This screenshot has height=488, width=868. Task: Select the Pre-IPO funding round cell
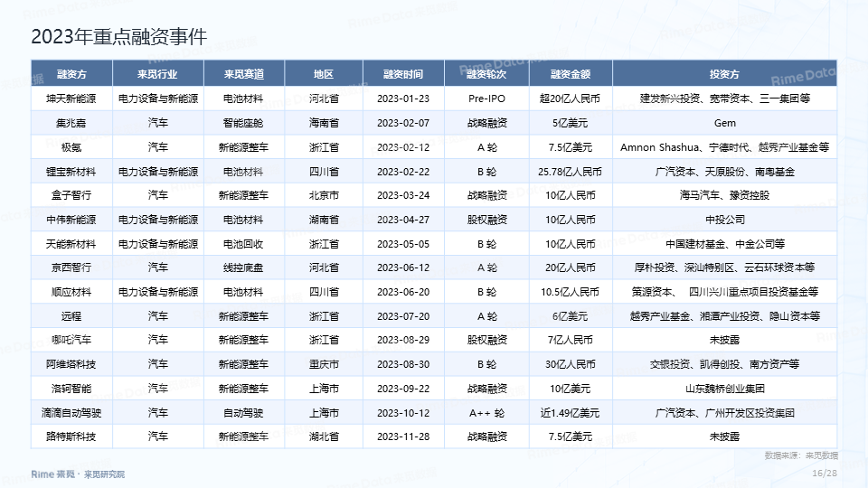click(x=486, y=99)
